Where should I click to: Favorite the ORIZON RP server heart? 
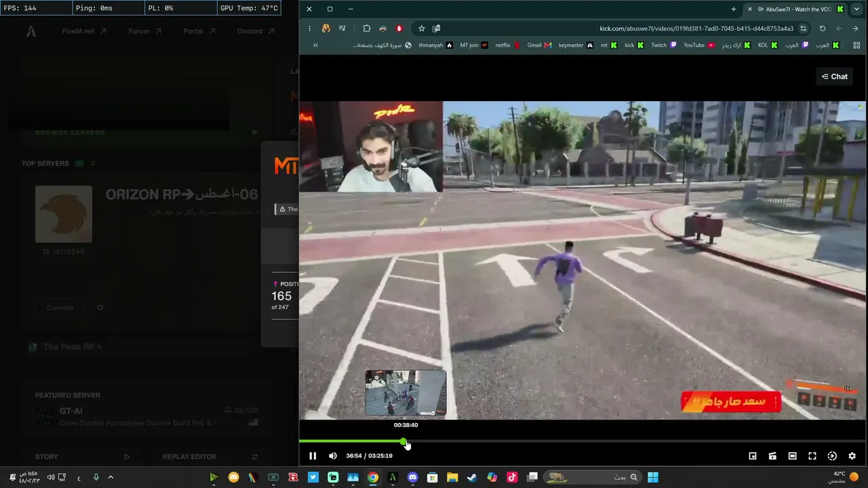[x=100, y=308]
